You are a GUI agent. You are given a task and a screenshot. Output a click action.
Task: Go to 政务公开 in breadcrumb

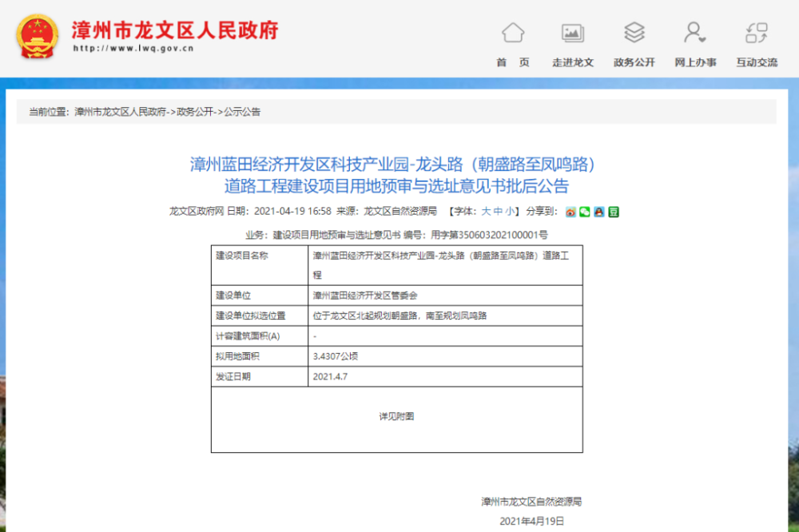195,112
